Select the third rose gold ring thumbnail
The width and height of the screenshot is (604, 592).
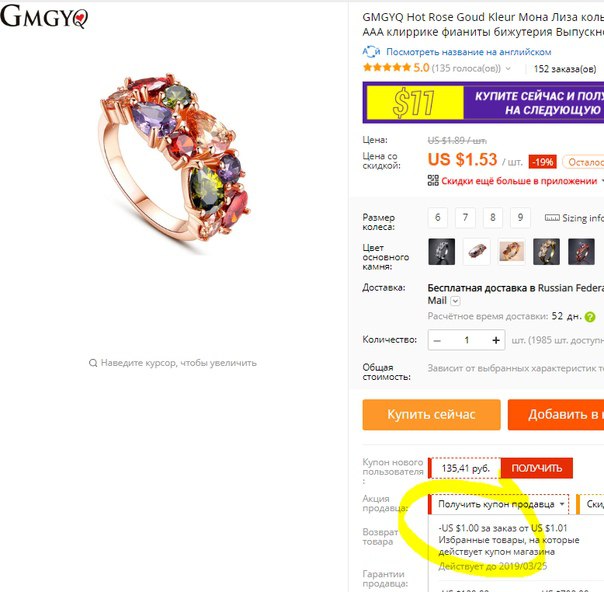pos(512,252)
